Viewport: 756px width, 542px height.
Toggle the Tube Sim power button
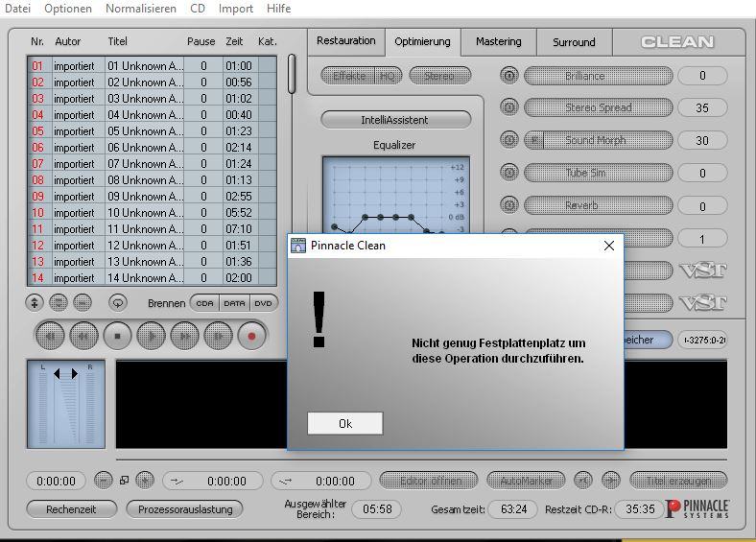(x=509, y=172)
